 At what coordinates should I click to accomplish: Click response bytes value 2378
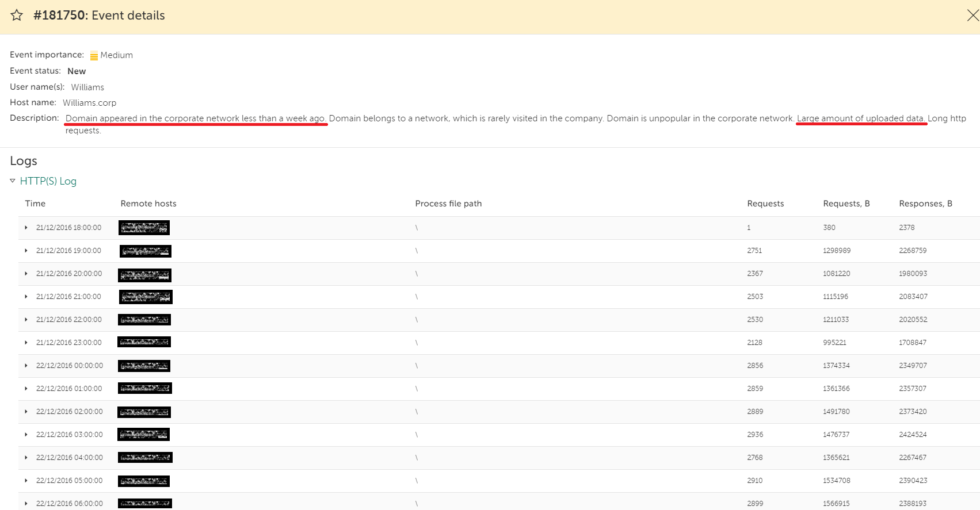(907, 228)
